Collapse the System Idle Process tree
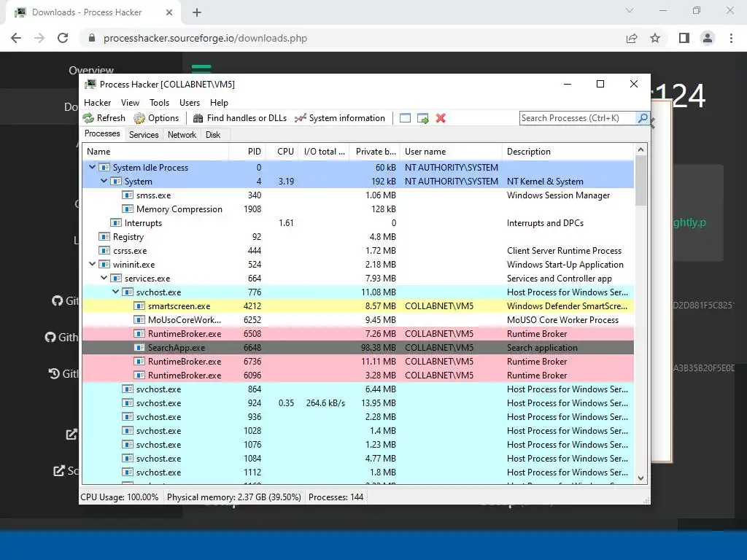The image size is (747, 560). tap(92, 167)
